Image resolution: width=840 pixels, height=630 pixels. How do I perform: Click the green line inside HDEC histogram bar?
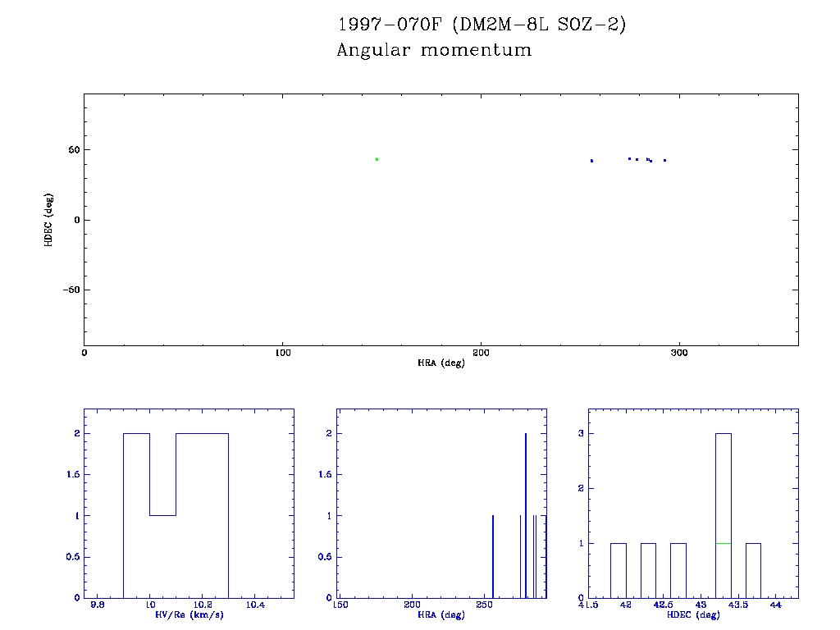pos(724,543)
